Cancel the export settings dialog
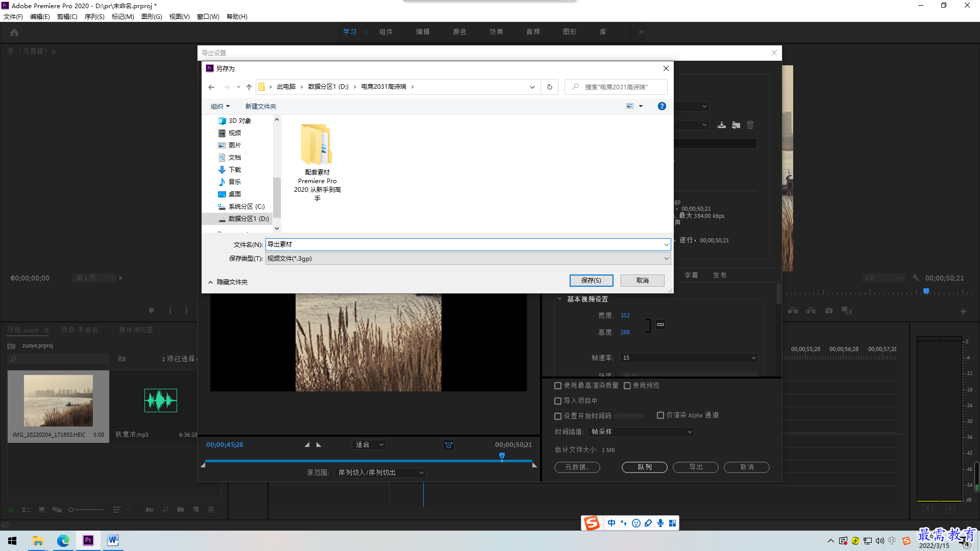This screenshot has width=980, height=551. tap(747, 467)
